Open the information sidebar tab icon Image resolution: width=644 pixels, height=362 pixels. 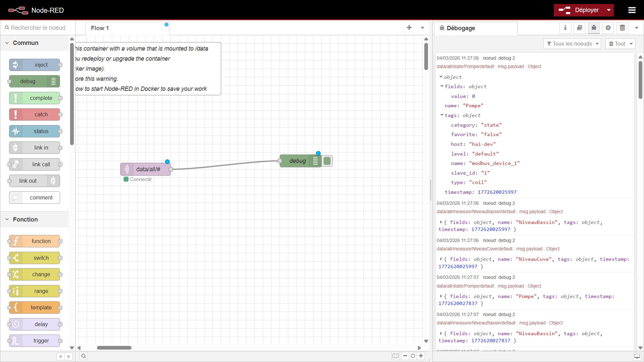tap(565, 28)
